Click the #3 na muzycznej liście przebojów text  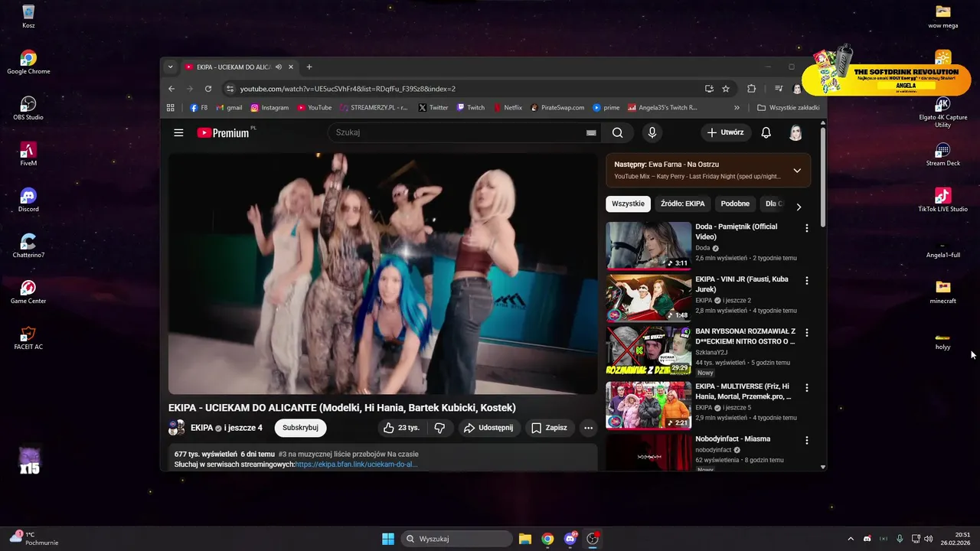click(x=348, y=454)
